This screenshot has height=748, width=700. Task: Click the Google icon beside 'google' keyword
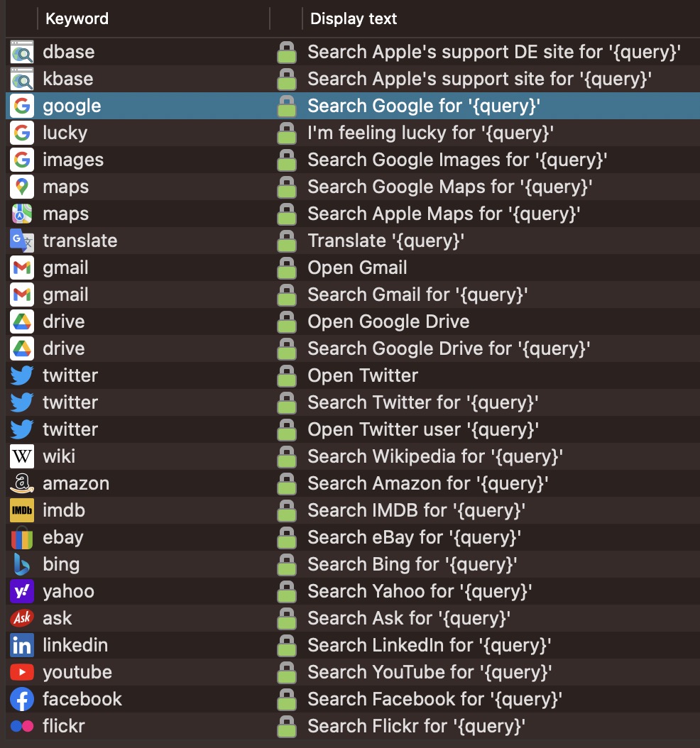click(x=22, y=106)
